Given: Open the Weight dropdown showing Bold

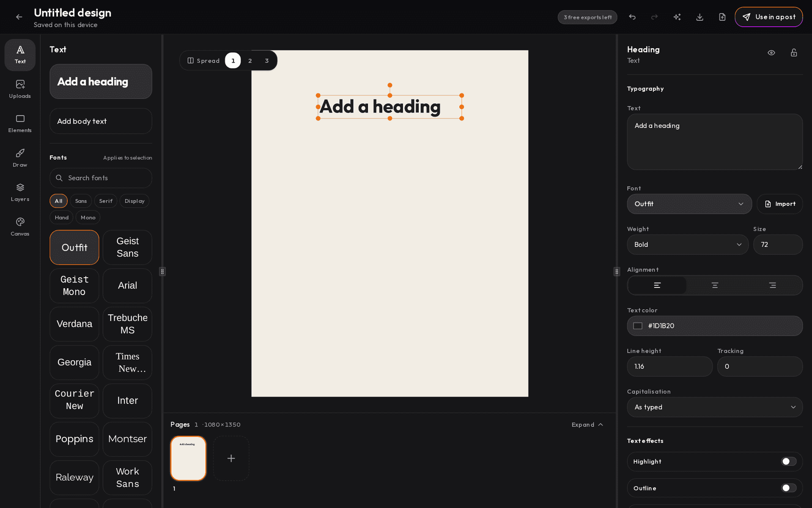Looking at the screenshot, I should pyautogui.click(x=688, y=245).
